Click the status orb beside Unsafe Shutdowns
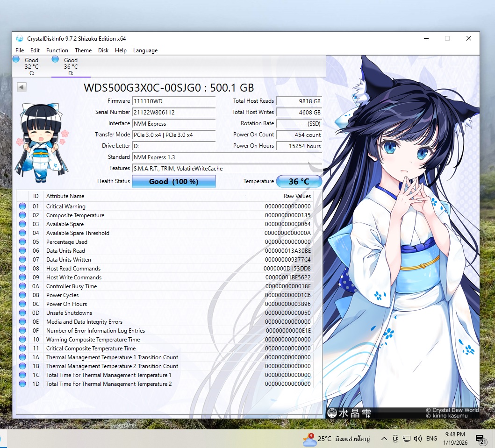 coord(22,313)
